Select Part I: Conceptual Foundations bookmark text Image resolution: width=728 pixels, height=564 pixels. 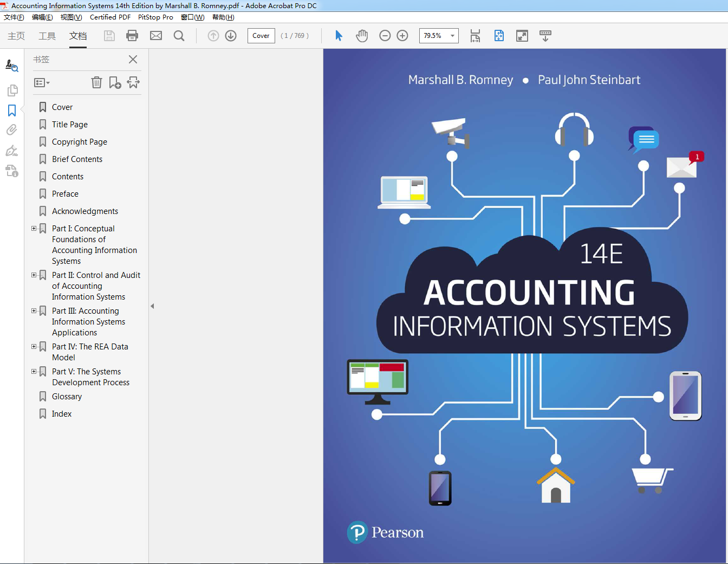click(94, 245)
